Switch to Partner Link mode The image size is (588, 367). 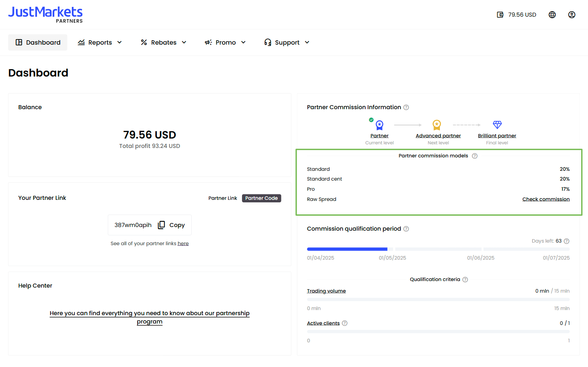[x=222, y=198]
